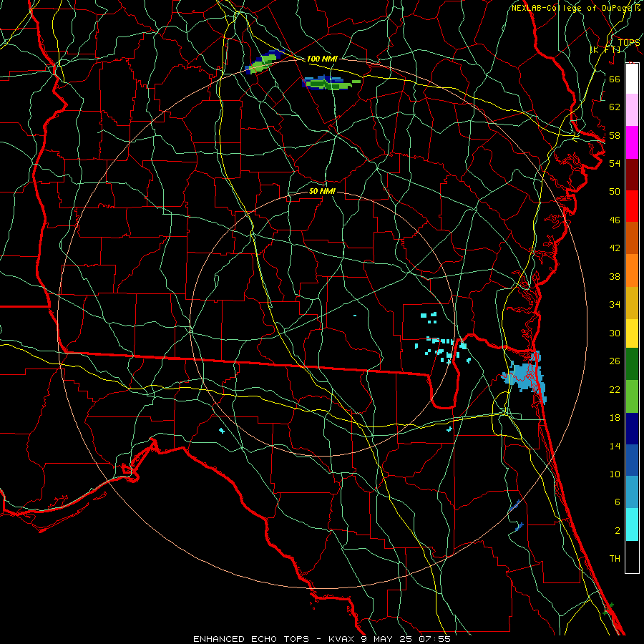644x644 pixels.
Task: Click the "TH" threshold label
Action: [x=615, y=559]
